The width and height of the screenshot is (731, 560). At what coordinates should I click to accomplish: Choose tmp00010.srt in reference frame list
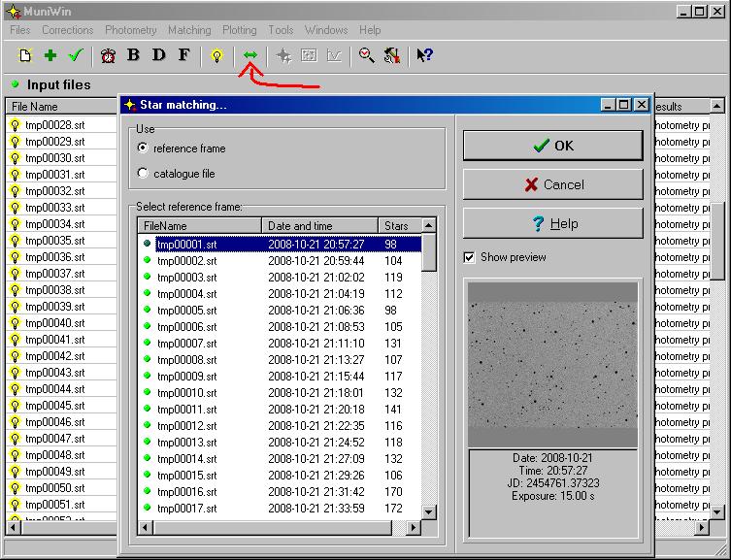pos(186,393)
